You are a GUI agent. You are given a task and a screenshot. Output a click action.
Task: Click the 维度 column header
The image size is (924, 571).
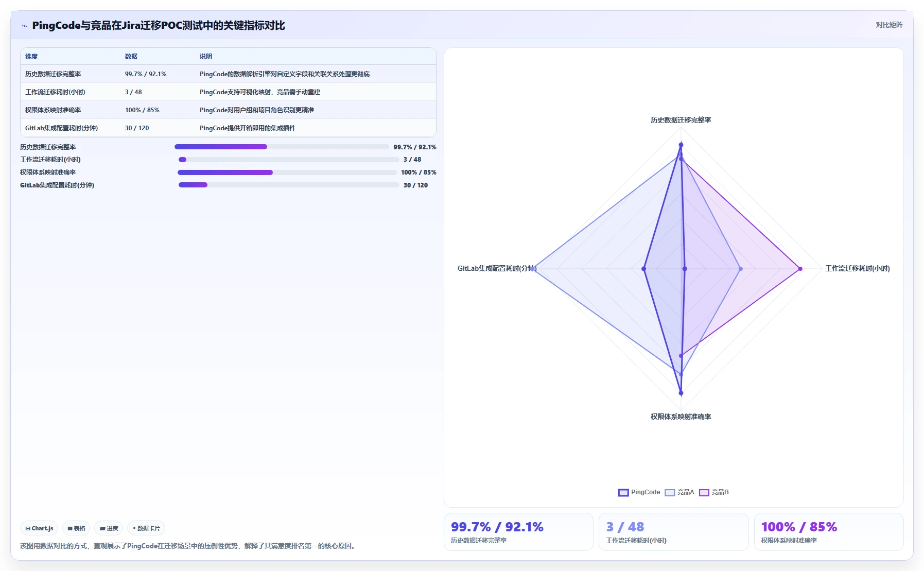click(31, 57)
